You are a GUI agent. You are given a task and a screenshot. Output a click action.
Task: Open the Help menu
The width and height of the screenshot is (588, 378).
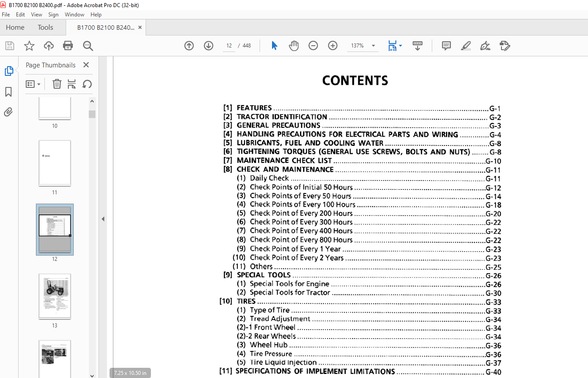[96, 15]
